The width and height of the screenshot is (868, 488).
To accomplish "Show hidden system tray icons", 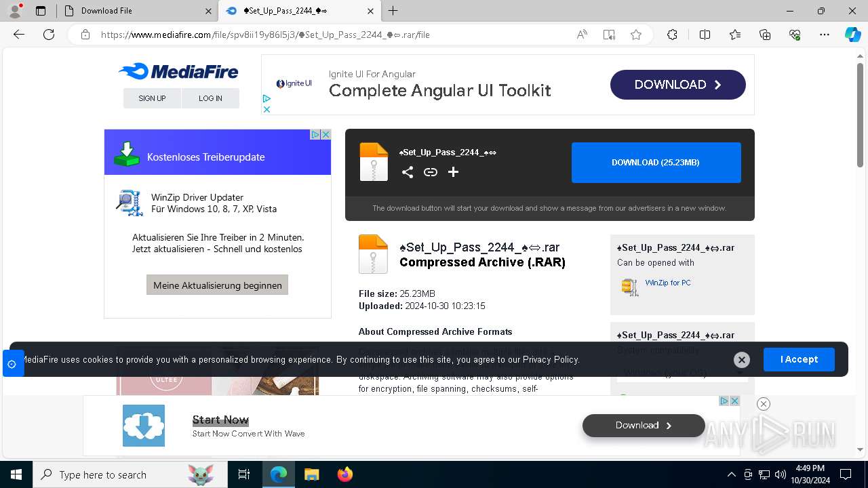I will click(731, 474).
